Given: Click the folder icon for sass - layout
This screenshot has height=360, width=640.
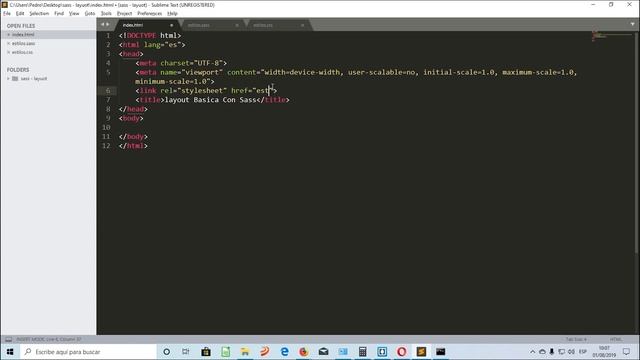Looking at the screenshot, I should point(15,78).
